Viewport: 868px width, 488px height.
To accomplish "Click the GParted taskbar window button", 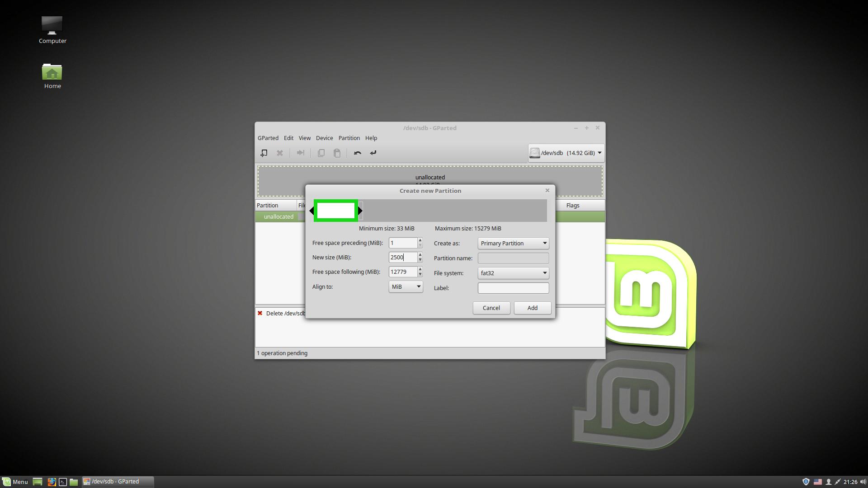I will click(x=118, y=482).
